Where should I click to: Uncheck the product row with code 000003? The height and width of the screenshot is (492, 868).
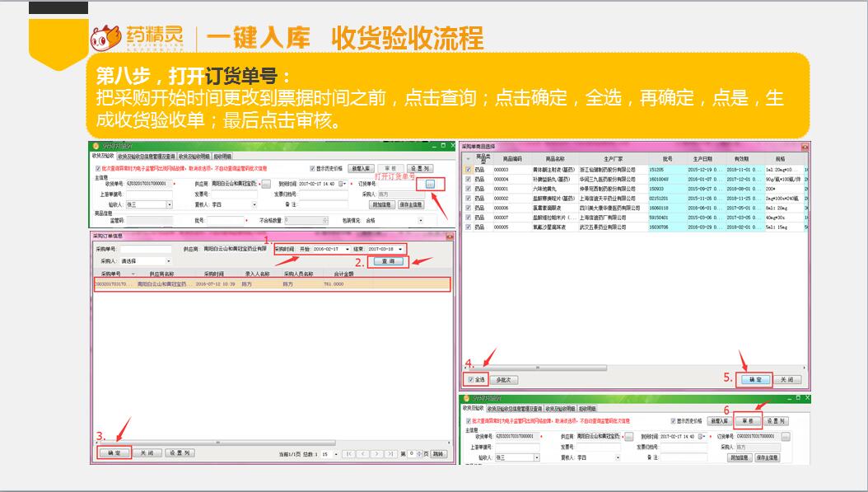point(469,170)
